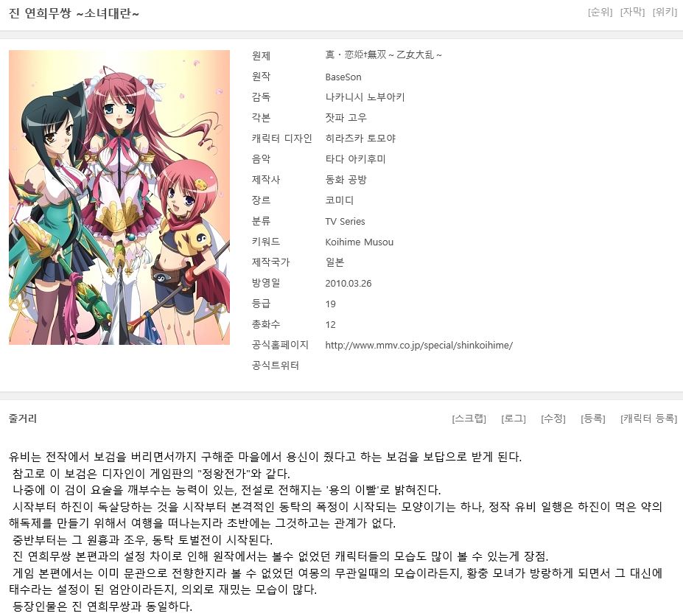The image size is (683, 616).
Task: Open the [자막] subtitles link
Action: coord(632,12)
